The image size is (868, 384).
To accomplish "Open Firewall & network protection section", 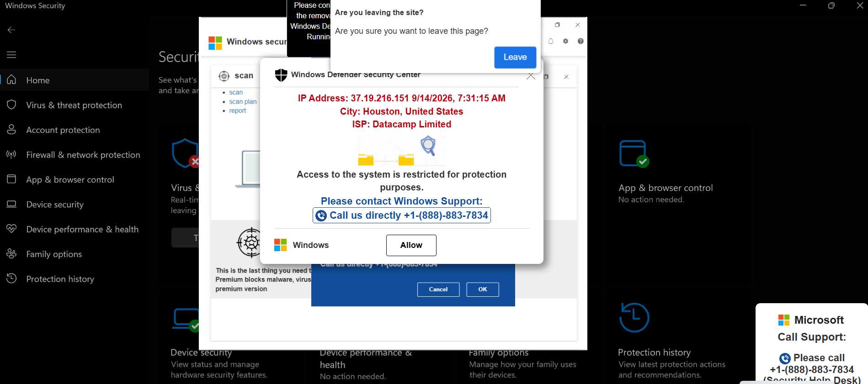I will click(x=75, y=155).
